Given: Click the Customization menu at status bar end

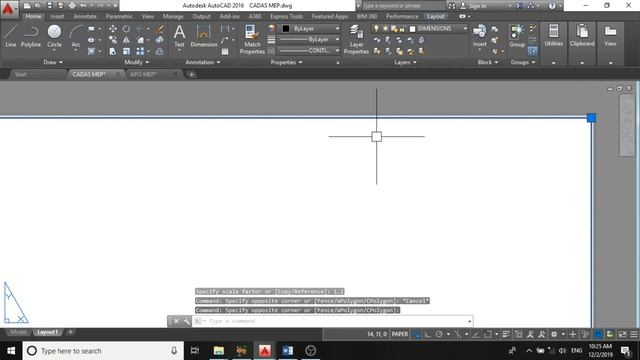Looking at the screenshot, I should tap(634, 334).
